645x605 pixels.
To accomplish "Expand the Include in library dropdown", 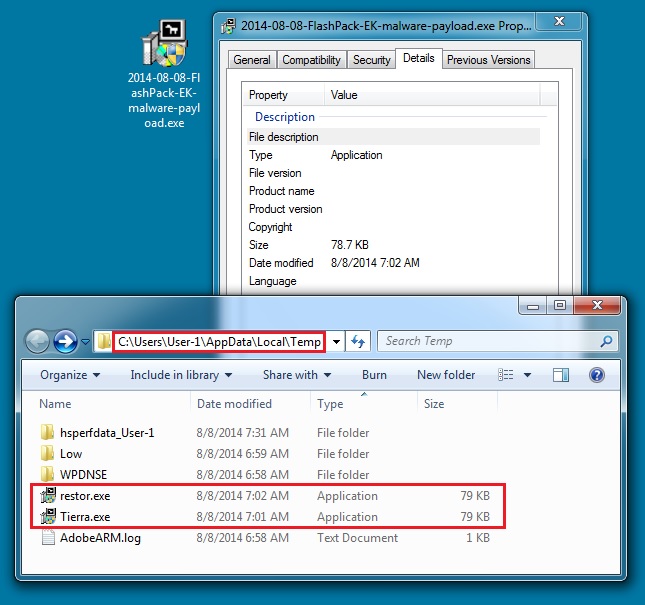I will tap(181, 375).
